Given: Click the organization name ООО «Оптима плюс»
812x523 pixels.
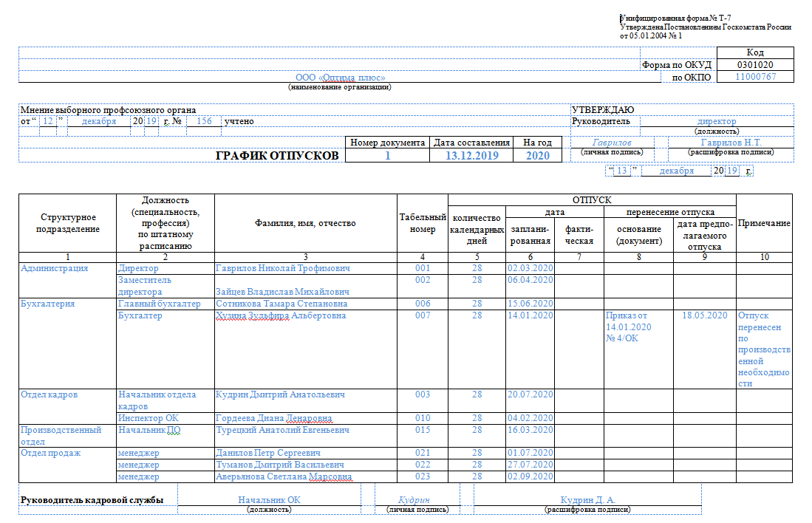Looking at the screenshot, I should point(340,77).
